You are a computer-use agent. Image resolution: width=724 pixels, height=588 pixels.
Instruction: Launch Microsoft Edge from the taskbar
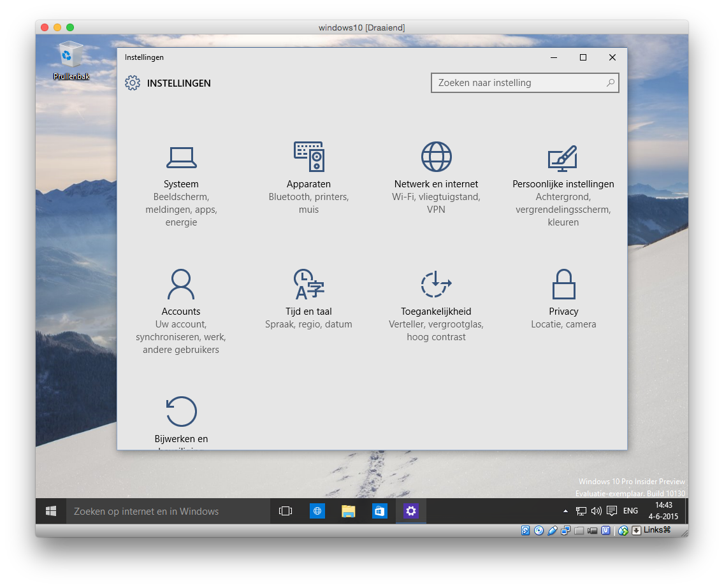pyautogui.click(x=317, y=511)
